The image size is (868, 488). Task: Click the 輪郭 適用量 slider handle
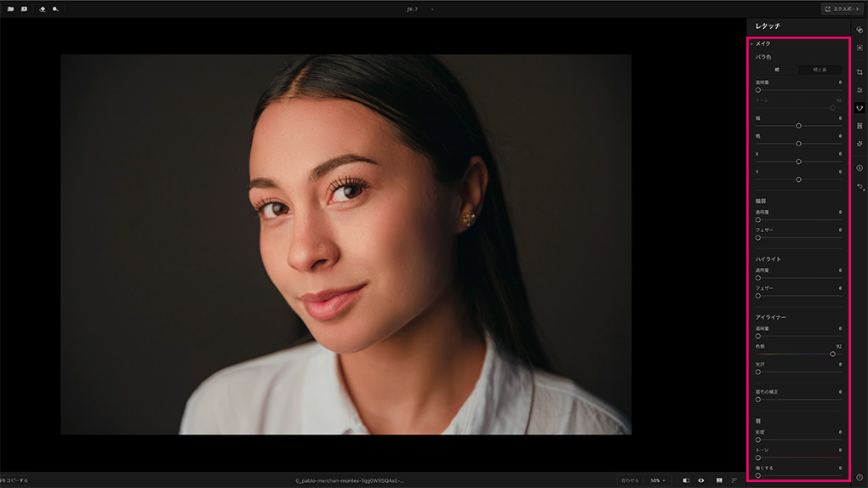[x=758, y=220]
